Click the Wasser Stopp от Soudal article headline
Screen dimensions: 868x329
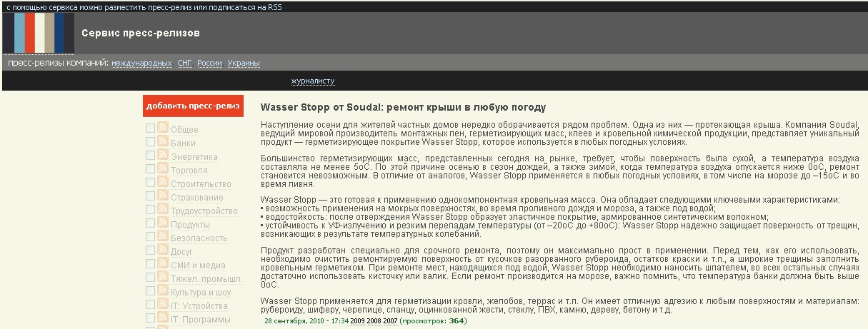pyautogui.click(x=403, y=107)
